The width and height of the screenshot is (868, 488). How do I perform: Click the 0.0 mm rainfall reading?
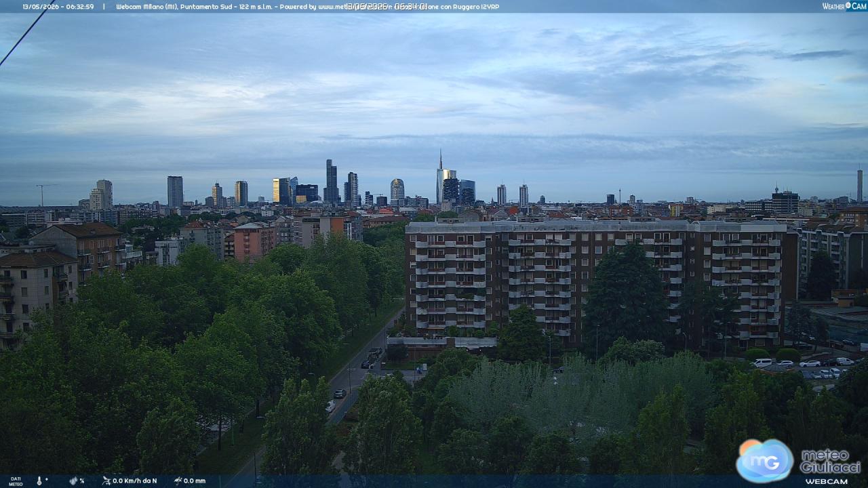[x=195, y=481]
